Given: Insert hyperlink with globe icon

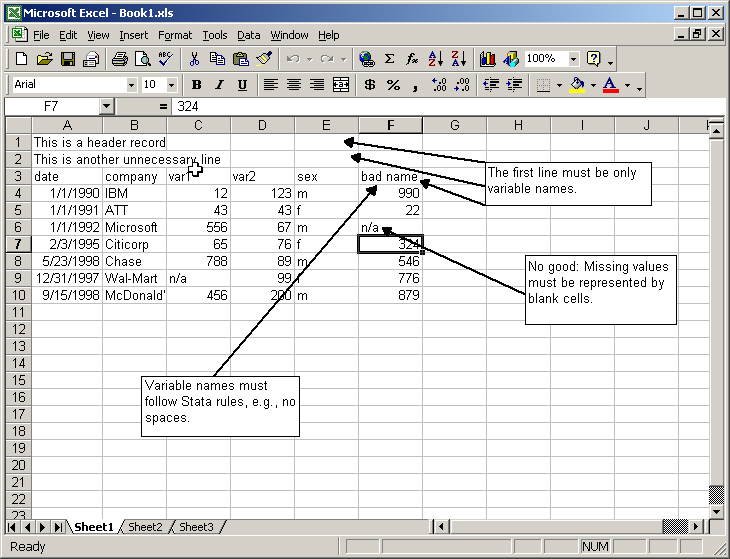Looking at the screenshot, I should [x=366, y=59].
